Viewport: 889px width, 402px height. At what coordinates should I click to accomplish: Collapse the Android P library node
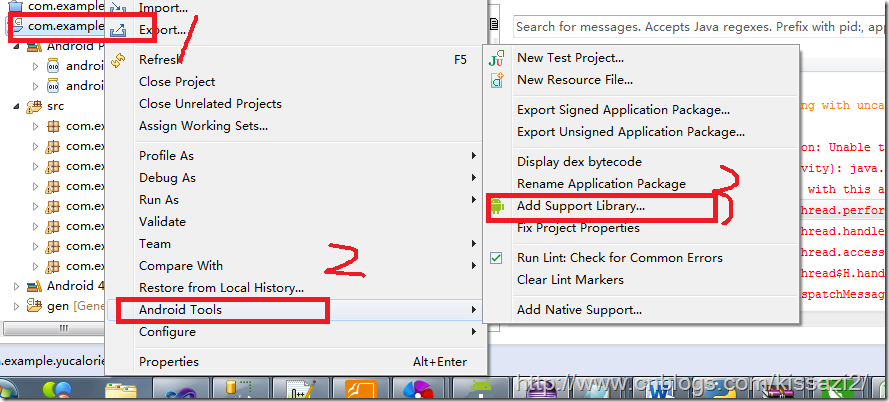point(16,46)
